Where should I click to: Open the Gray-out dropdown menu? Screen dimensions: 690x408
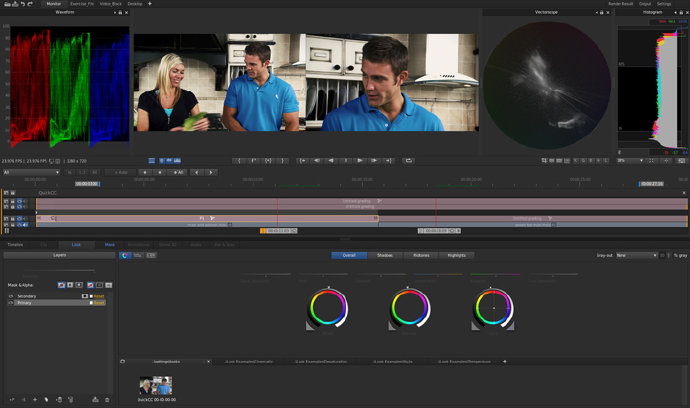point(636,255)
